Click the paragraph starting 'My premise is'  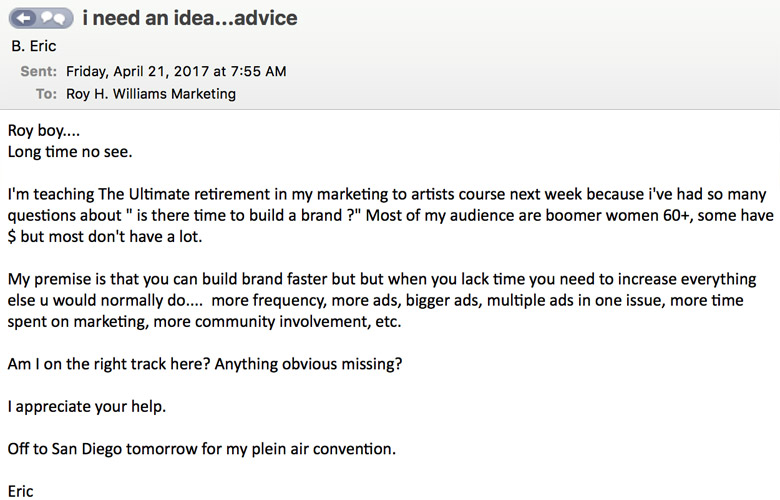[382, 300]
